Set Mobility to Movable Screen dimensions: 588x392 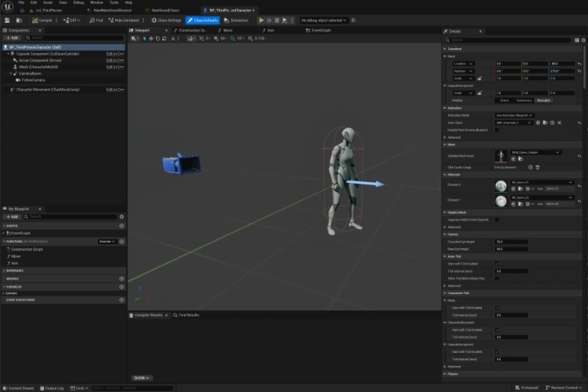(543, 100)
